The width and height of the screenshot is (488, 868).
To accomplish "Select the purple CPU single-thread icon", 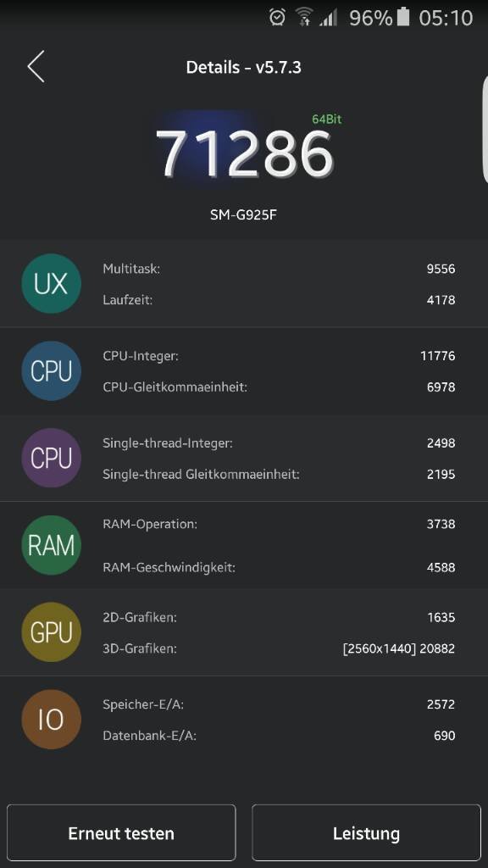I will [x=52, y=458].
